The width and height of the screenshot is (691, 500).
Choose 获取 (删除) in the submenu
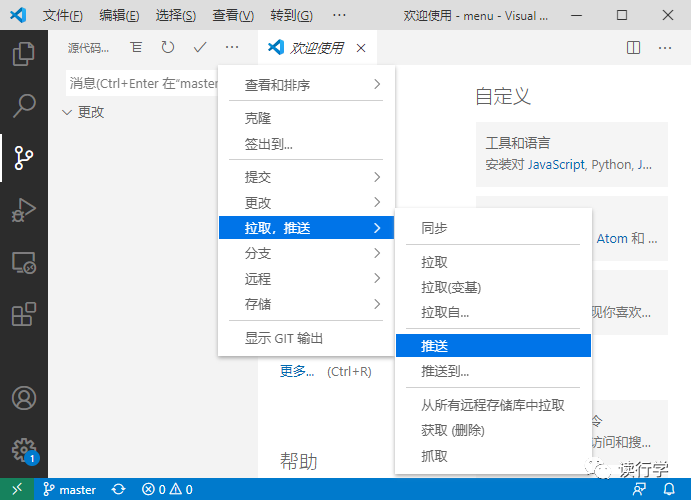point(493,430)
